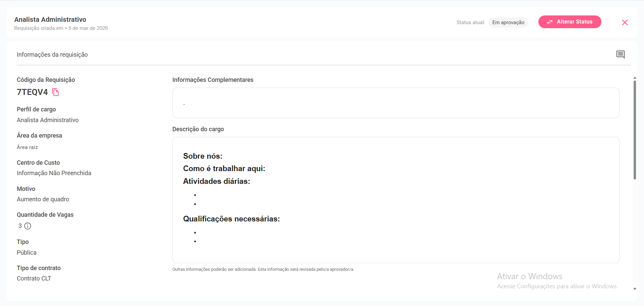This screenshot has width=644, height=306.
Task: Select the Qualificações necessárias heading
Action: (x=231, y=219)
